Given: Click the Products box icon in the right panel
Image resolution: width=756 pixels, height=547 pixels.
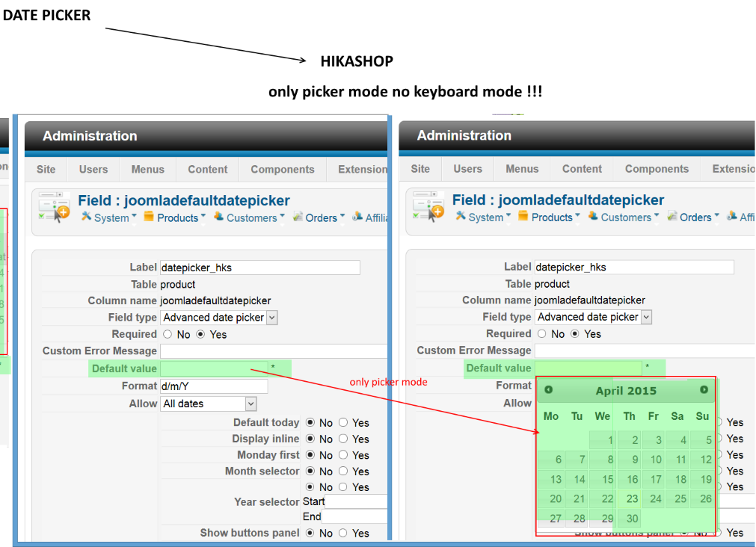Looking at the screenshot, I should [523, 217].
